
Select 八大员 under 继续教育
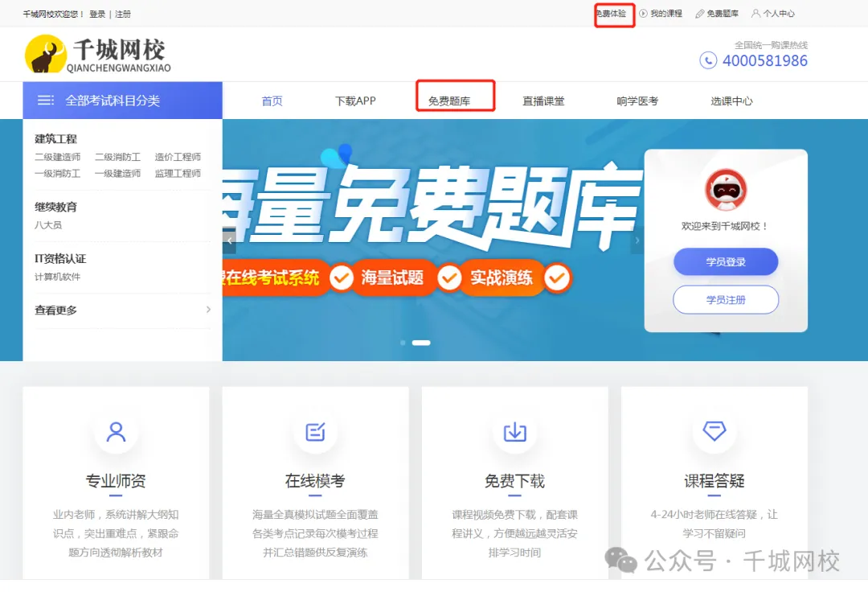(x=48, y=225)
